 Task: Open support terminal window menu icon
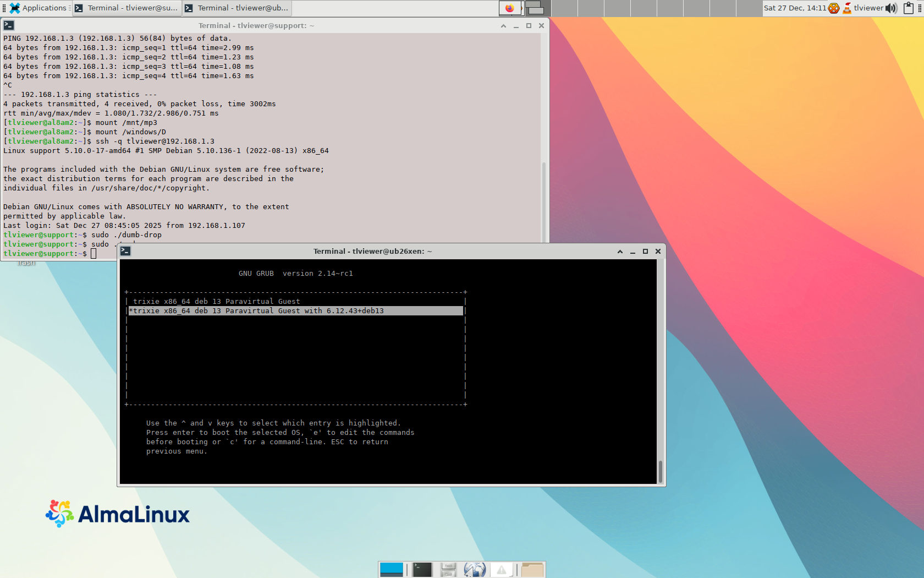pyautogui.click(x=9, y=25)
